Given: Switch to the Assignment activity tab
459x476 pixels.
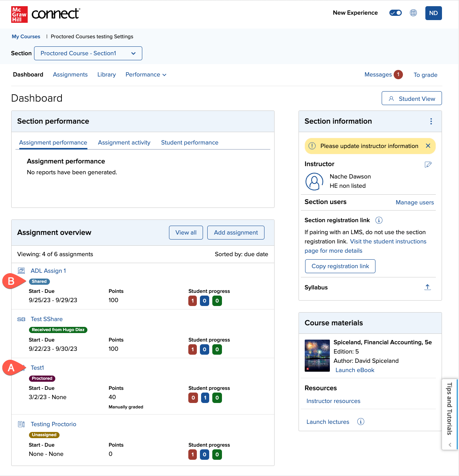Looking at the screenshot, I should (124, 143).
